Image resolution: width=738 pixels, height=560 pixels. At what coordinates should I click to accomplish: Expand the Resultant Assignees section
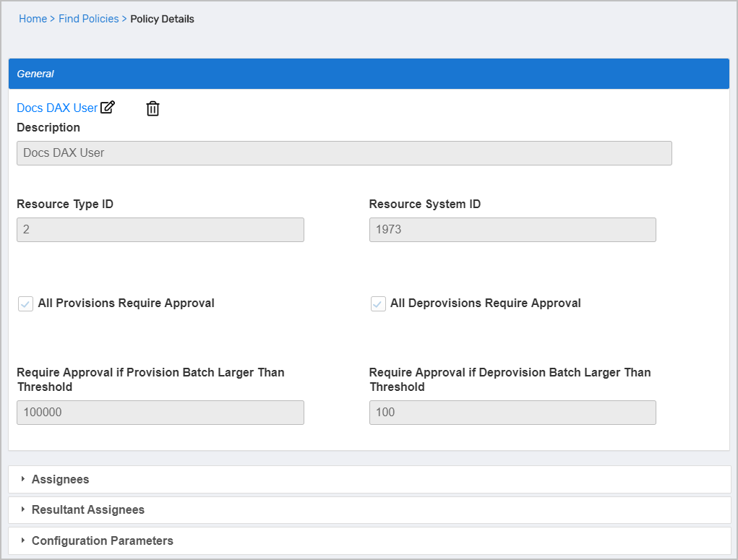tap(88, 509)
